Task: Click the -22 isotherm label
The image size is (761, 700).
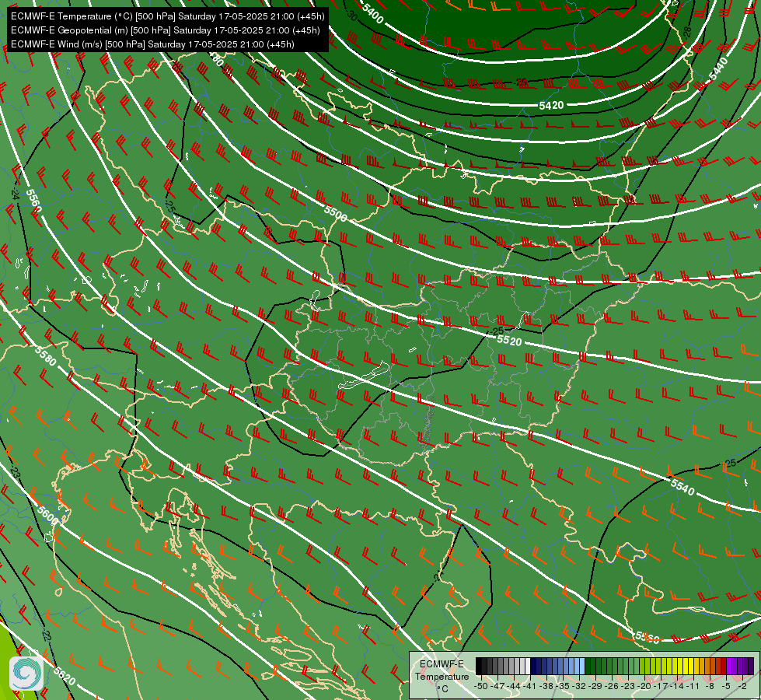Action: pos(47,636)
